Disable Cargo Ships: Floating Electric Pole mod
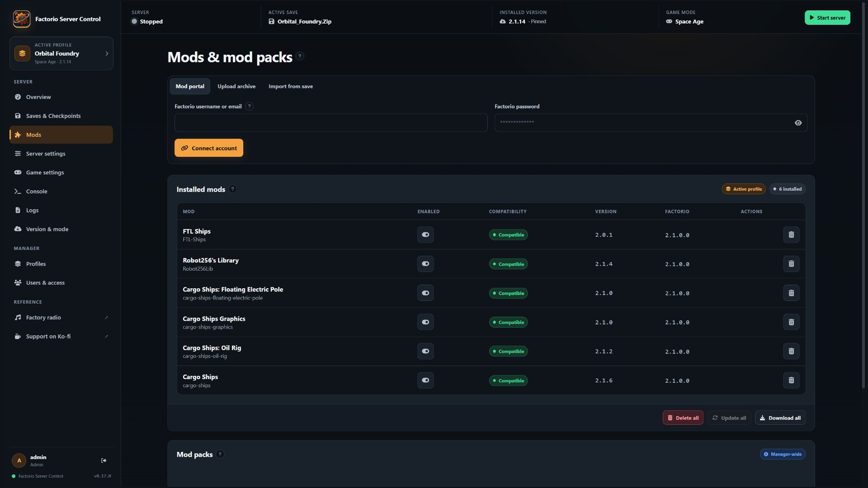Viewport: 868px width, 488px height. tap(425, 293)
